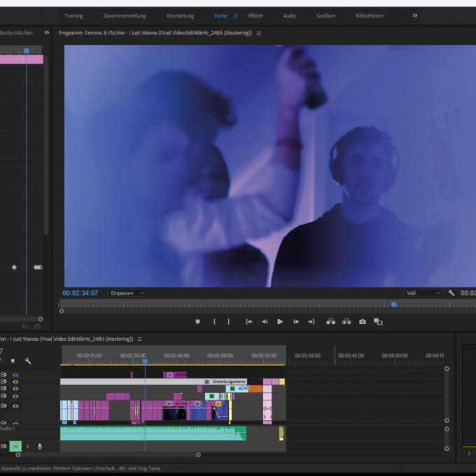Select the Einstellungsebene adjustment layer clip
The width and height of the screenshot is (476, 476).
tap(153, 381)
